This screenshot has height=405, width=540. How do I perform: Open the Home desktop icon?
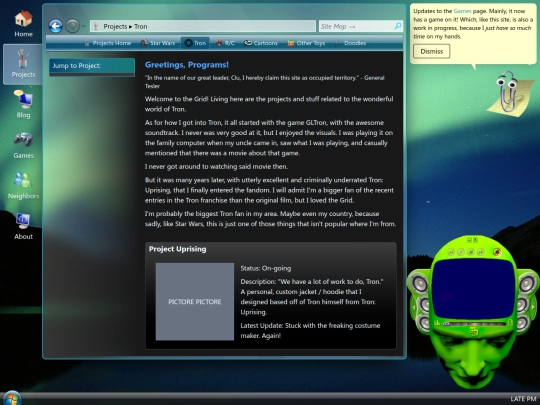23,23
